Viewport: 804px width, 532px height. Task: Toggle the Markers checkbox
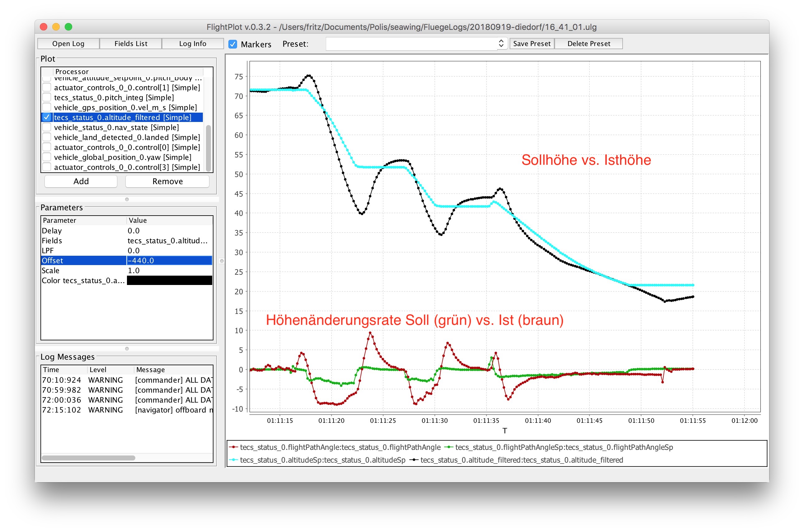pos(233,44)
